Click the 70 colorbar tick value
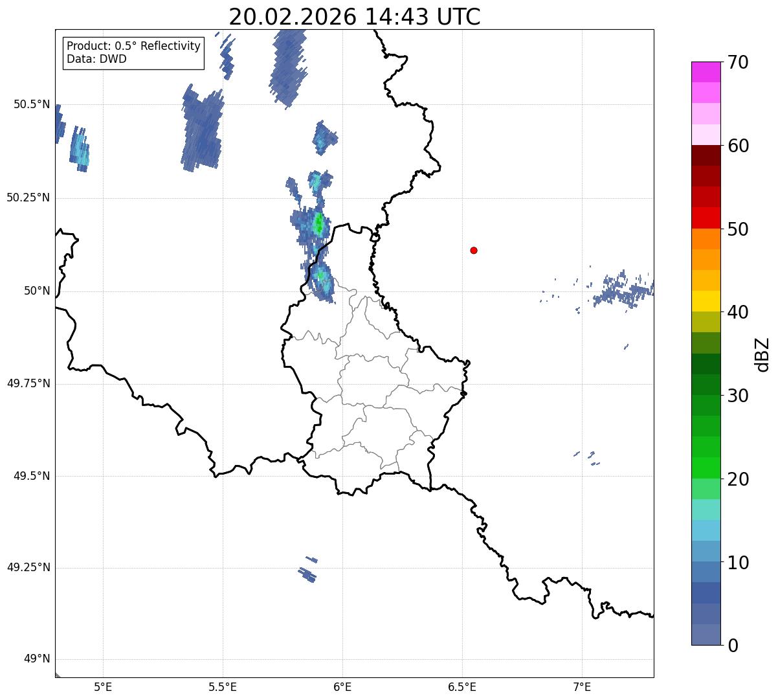 pos(737,62)
